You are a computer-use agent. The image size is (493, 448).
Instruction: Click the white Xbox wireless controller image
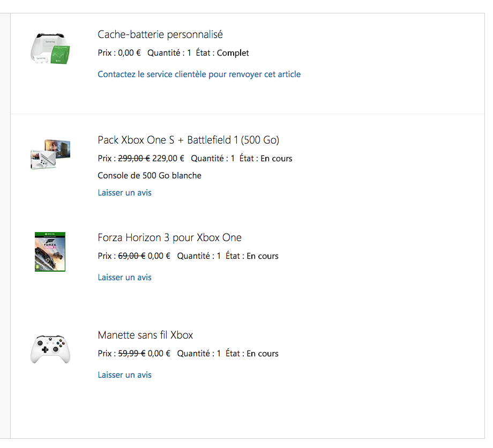click(50, 349)
